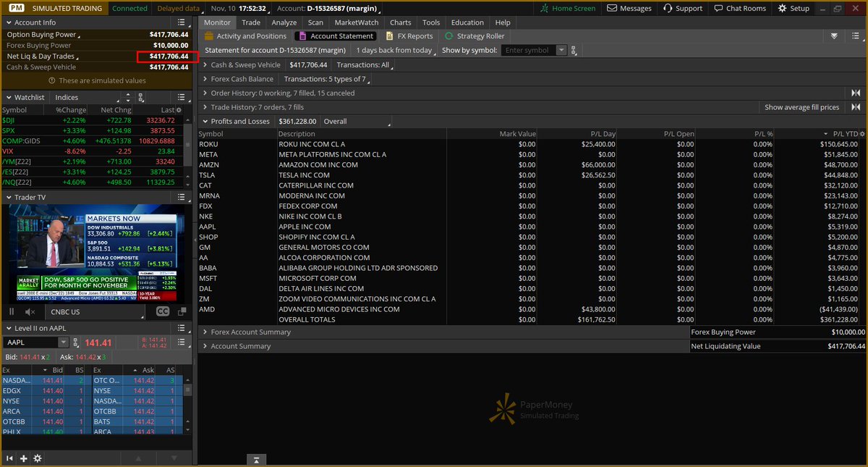Expand the Forex Cash Balance section
The height and width of the screenshot is (467, 868).
205,79
